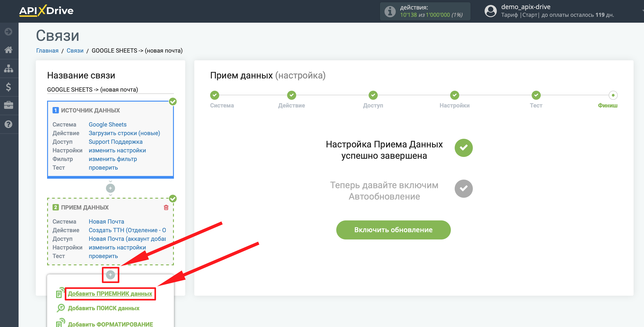Viewport: 644px width, 327px height.
Task: Edit the connection name field under Название связи
Action: 111,90
